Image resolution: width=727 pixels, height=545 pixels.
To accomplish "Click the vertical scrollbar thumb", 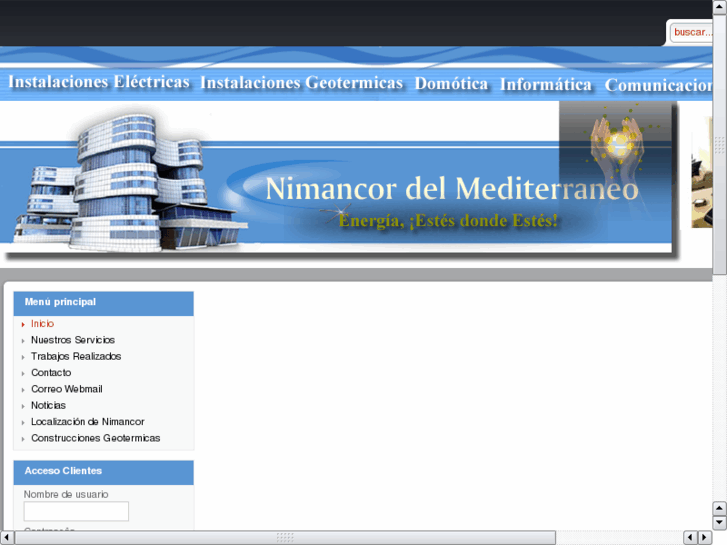I will click(x=720, y=145).
